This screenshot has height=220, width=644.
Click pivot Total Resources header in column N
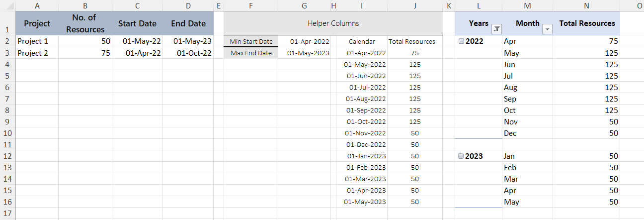pos(587,23)
